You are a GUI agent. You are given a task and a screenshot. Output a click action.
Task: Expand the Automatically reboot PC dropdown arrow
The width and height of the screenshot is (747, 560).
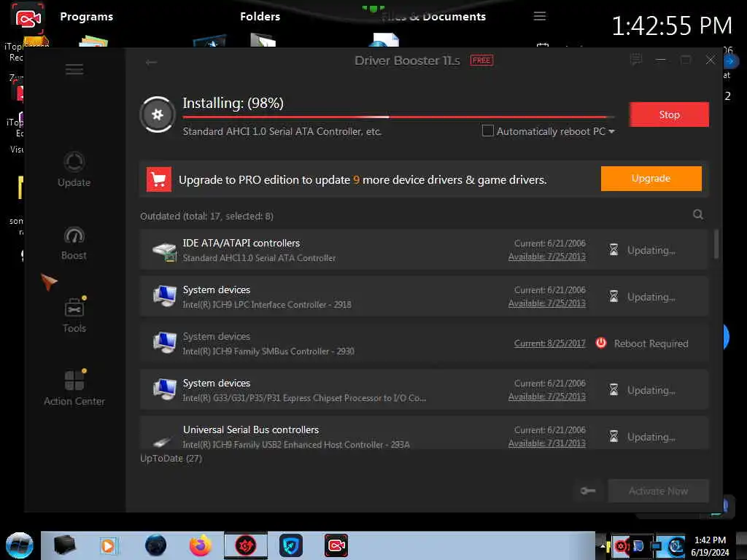tap(612, 131)
